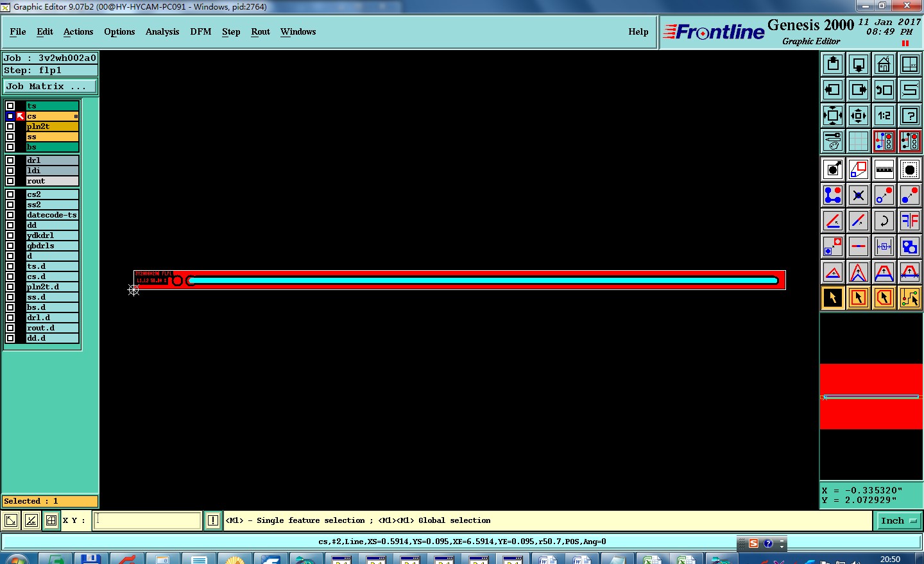
Task: Click the exclamation mark icon
Action: 213,520
